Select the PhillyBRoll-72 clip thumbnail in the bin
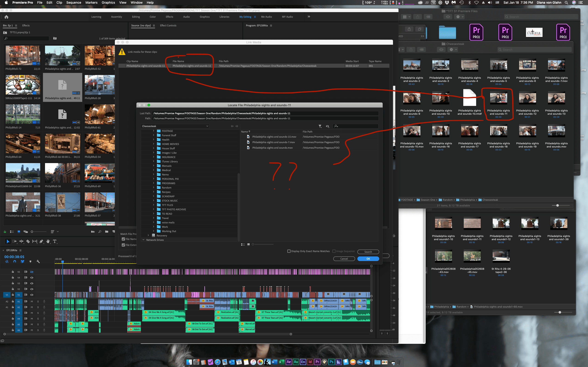This screenshot has height=367, width=588. [23, 55]
